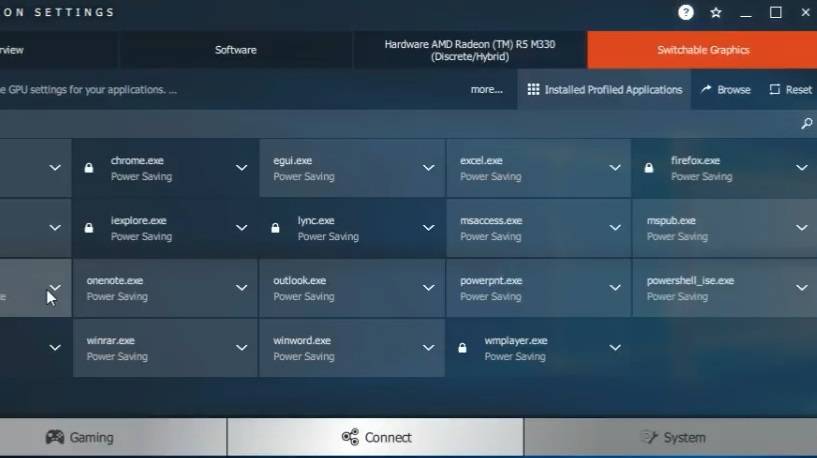Select the mspub.exe label text
The height and width of the screenshot is (458, 817).
671,220
